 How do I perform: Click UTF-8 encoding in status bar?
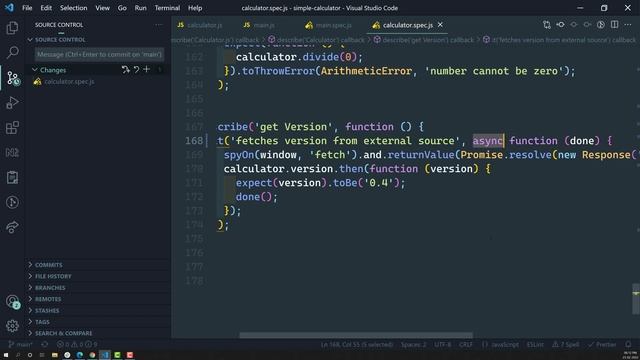(x=443, y=344)
